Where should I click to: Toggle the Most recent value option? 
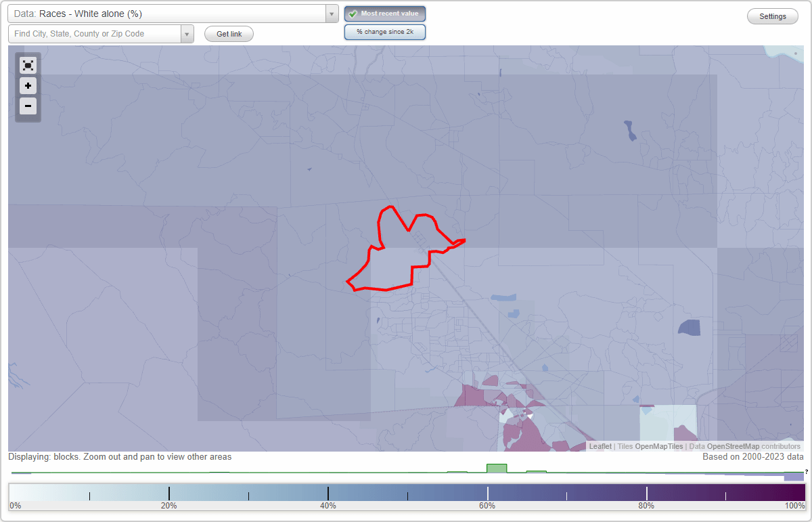(x=384, y=13)
